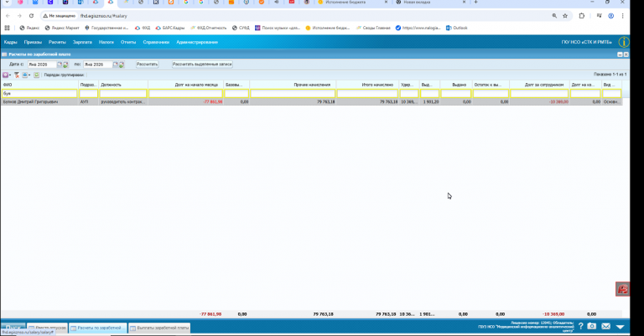This screenshot has width=644, height=336.
Task: Switch to Расчеты по заработной... taskbar tab
Action: pos(98,328)
